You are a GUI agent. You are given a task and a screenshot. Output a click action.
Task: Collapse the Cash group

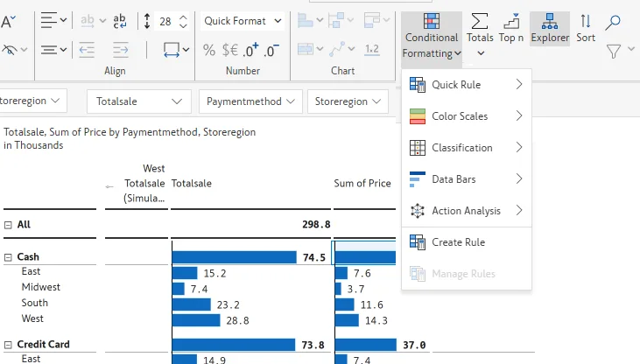[8, 257]
